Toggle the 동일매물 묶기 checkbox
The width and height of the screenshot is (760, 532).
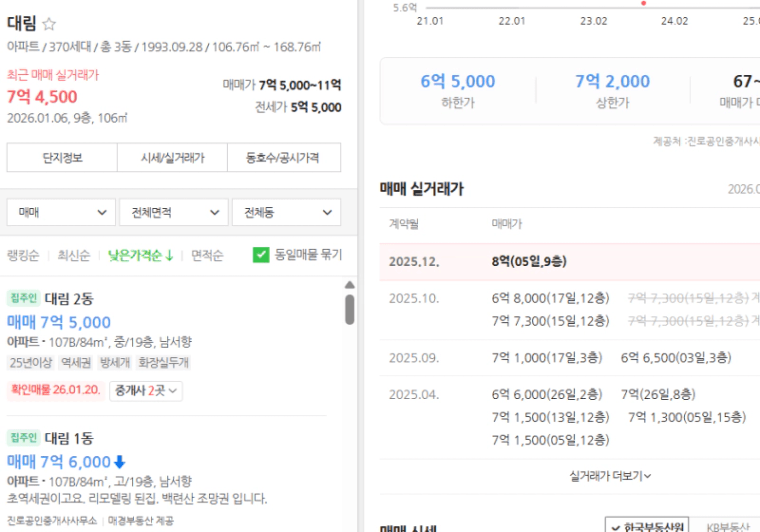pos(261,255)
